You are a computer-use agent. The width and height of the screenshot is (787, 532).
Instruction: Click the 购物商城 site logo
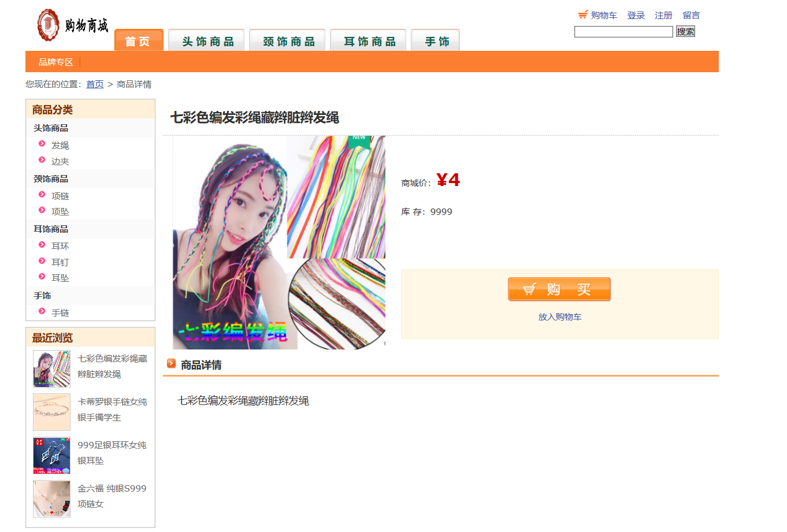pos(72,25)
